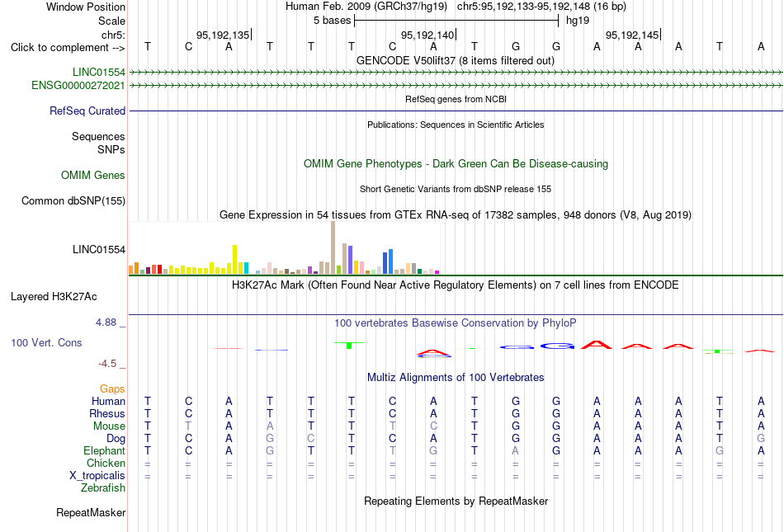The image size is (784, 532).
Task: Click the H3K27Ac Mark ENCODE track title
Action: coord(456,285)
